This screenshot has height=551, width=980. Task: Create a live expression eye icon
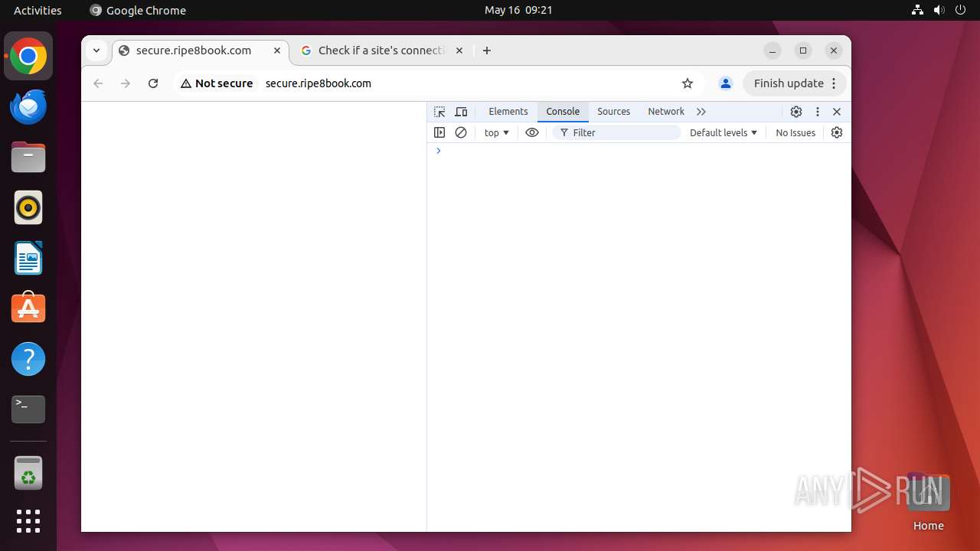[532, 132]
